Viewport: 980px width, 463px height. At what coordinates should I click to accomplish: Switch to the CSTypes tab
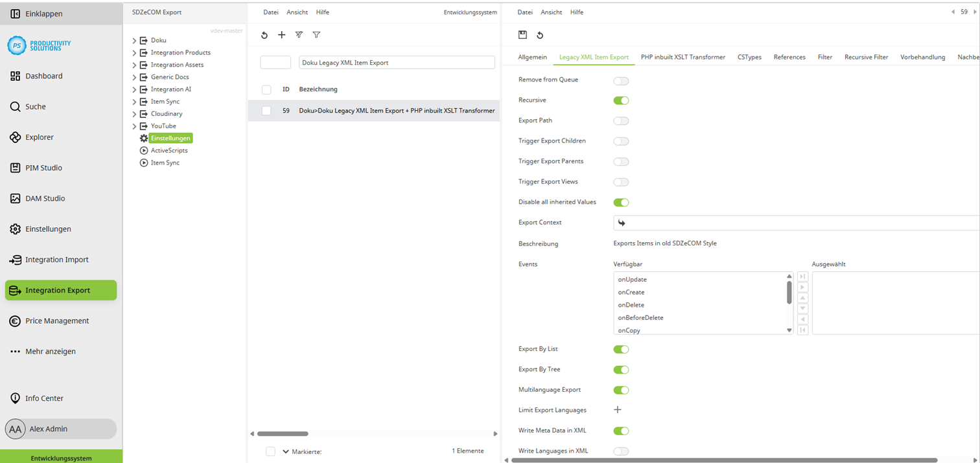[749, 57]
